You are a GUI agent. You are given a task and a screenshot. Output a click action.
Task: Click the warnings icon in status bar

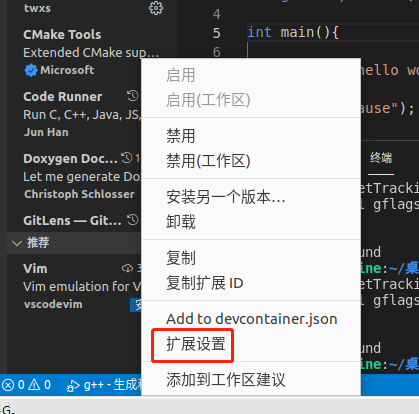point(34,385)
